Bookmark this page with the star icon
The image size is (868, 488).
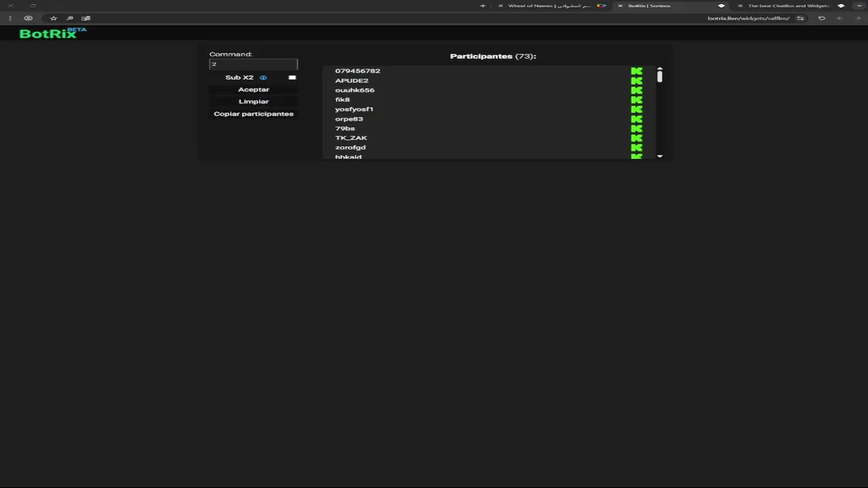pos(54,18)
